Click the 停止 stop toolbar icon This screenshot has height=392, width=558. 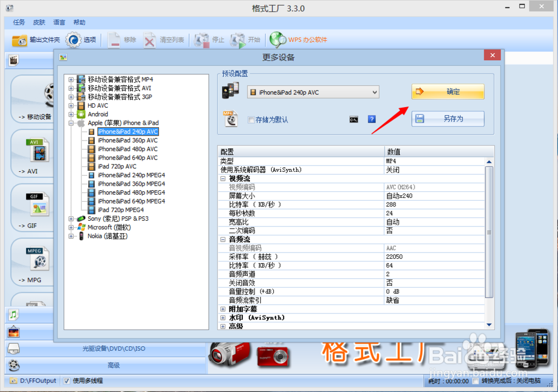202,40
